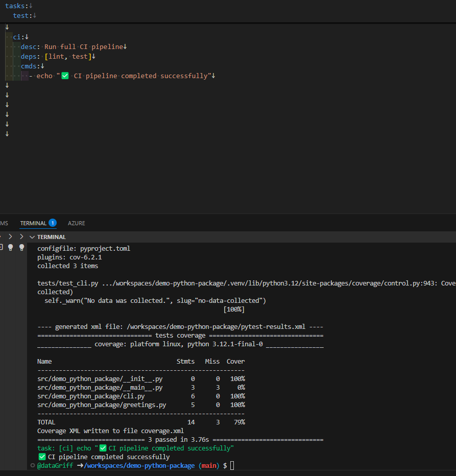The width and height of the screenshot is (456, 476).
Task: Click 'coverage: platform linux, python 3.12.1-final-0' line
Action: (x=179, y=344)
